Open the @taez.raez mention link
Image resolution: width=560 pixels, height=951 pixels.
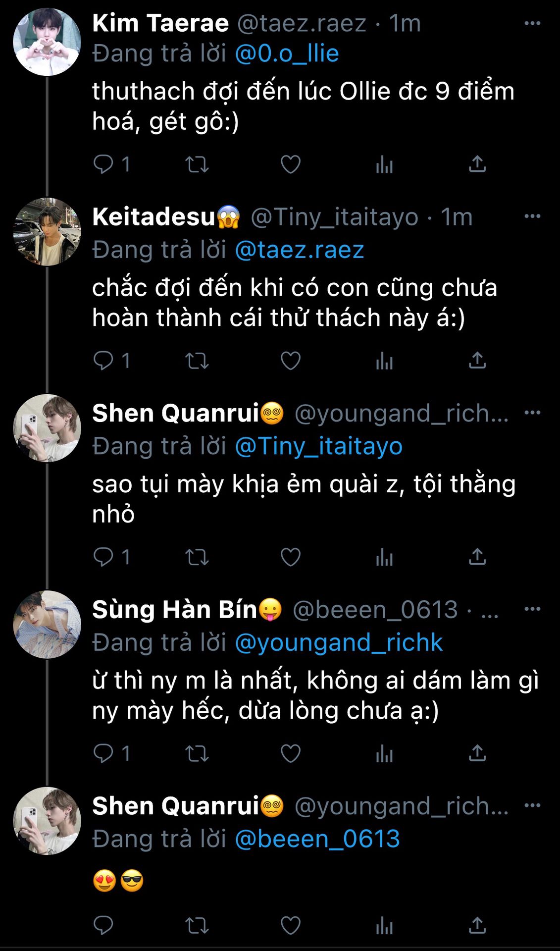(299, 250)
